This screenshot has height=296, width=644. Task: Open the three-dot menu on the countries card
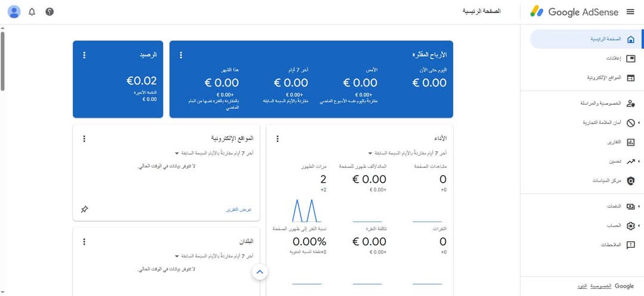coord(84,241)
